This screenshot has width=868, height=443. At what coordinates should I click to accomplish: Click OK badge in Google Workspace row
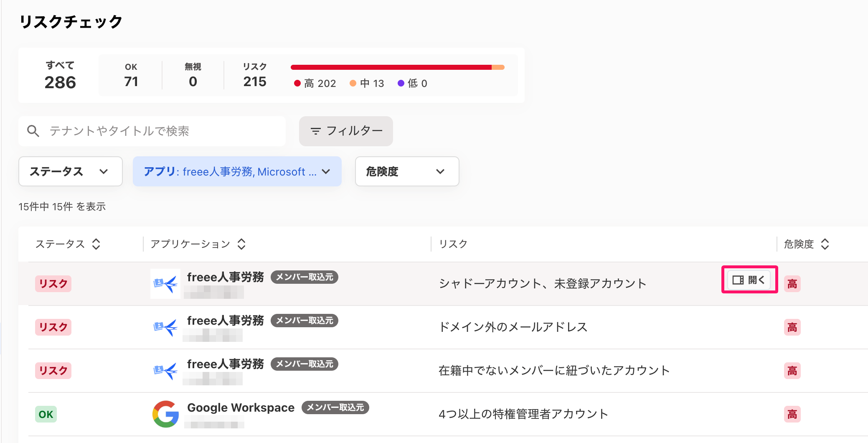46,414
